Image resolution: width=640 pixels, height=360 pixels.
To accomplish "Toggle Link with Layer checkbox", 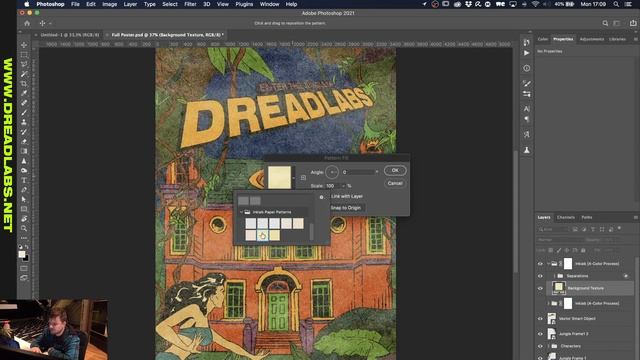I will coord(347,196).
